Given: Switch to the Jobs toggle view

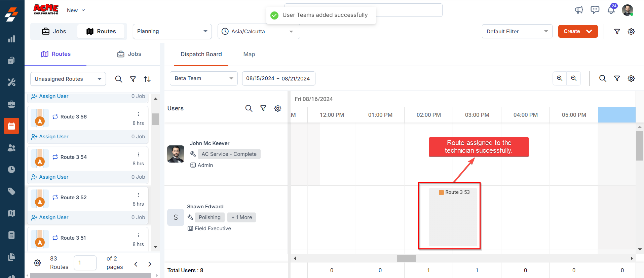Looking at the screenshot, I should [54, 31].
